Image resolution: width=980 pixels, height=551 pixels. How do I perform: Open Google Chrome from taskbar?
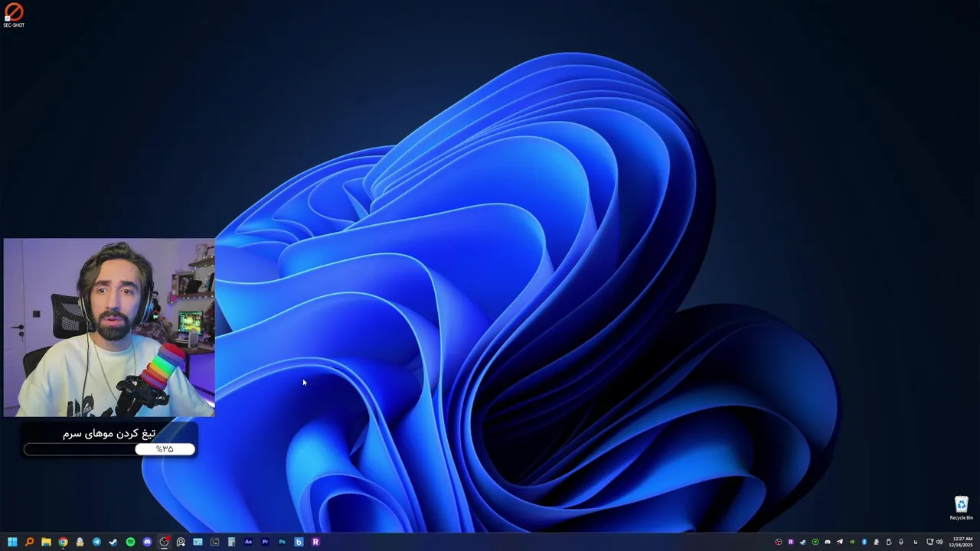(x=63, y=542)
